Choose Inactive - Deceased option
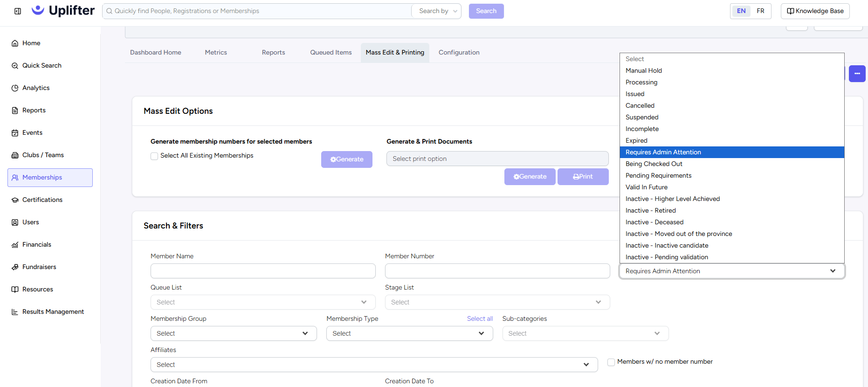Screen dimensions: 868x387 point(732,222)
